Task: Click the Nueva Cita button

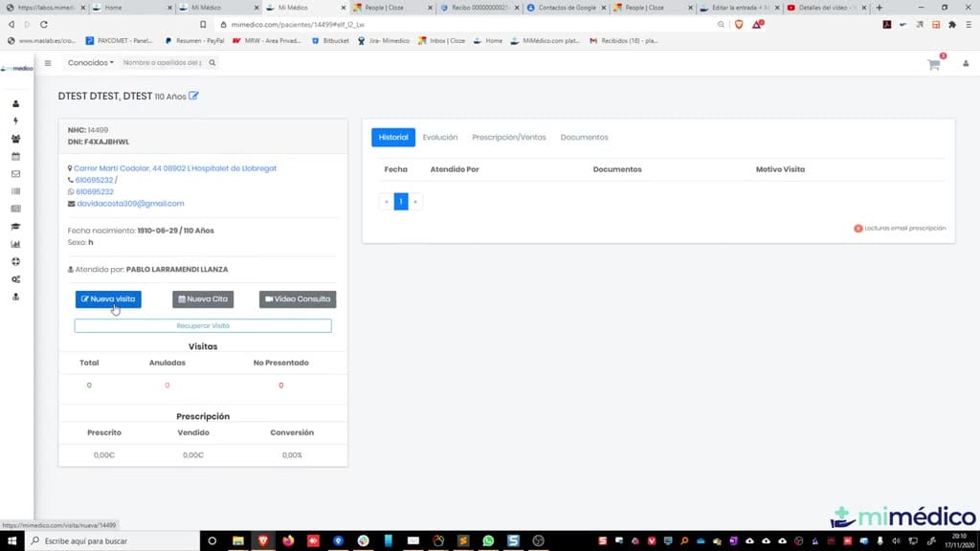Action: coord(203,299)
